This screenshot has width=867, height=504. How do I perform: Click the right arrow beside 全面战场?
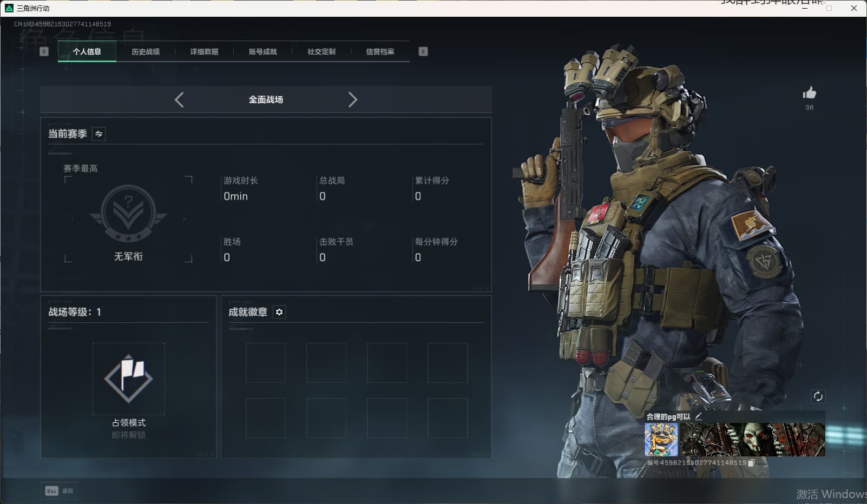353,100
